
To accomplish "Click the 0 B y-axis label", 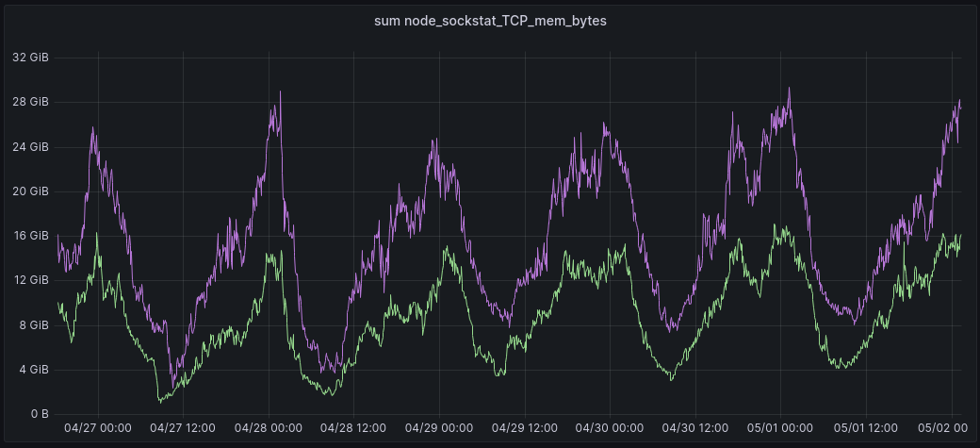I will 39,414.
